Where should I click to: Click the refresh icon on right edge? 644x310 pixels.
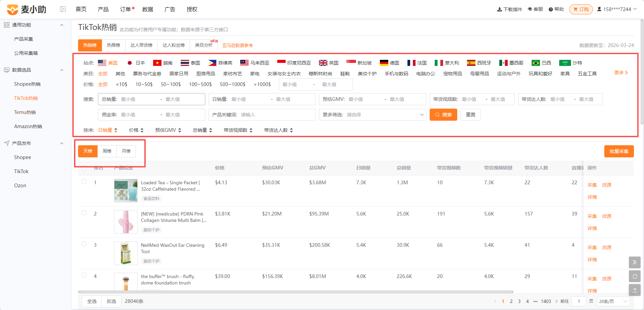tap(635, 276)
